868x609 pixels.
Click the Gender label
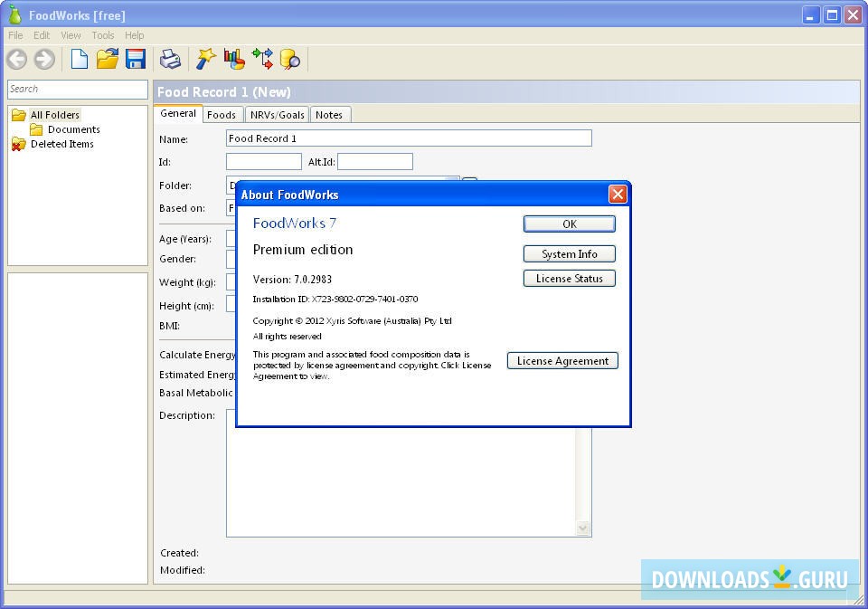coord(177,259)
